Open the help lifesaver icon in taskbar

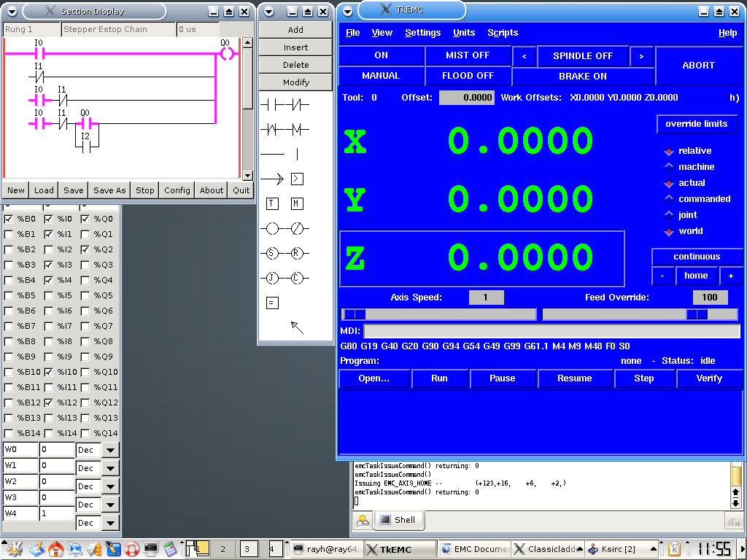(x=132, y=549)
